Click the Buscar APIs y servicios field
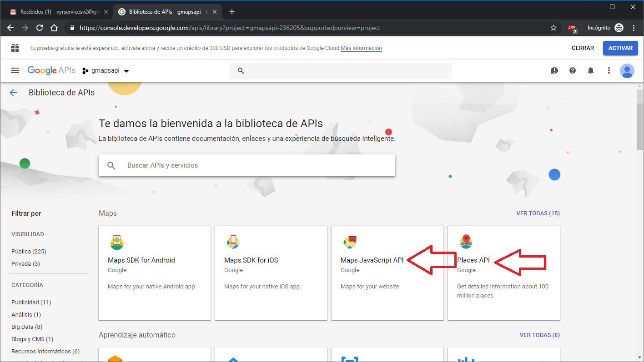The image size is (644, 362). pos(247,165)
